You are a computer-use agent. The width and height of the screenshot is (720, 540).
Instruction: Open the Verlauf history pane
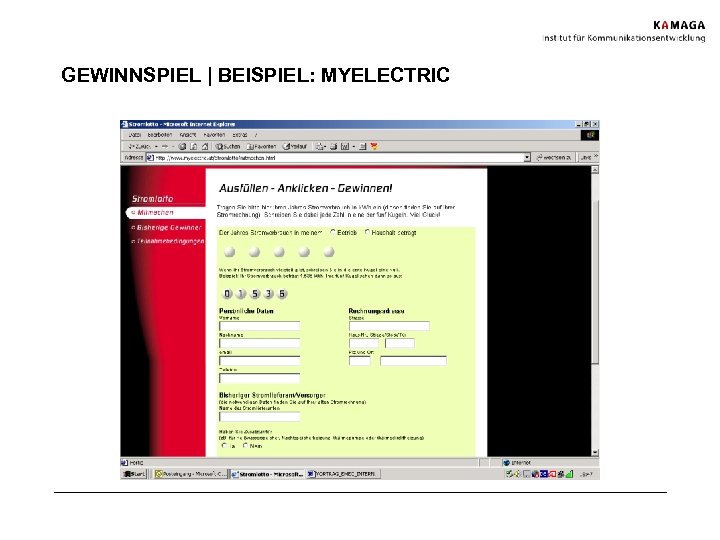(294, 146)
